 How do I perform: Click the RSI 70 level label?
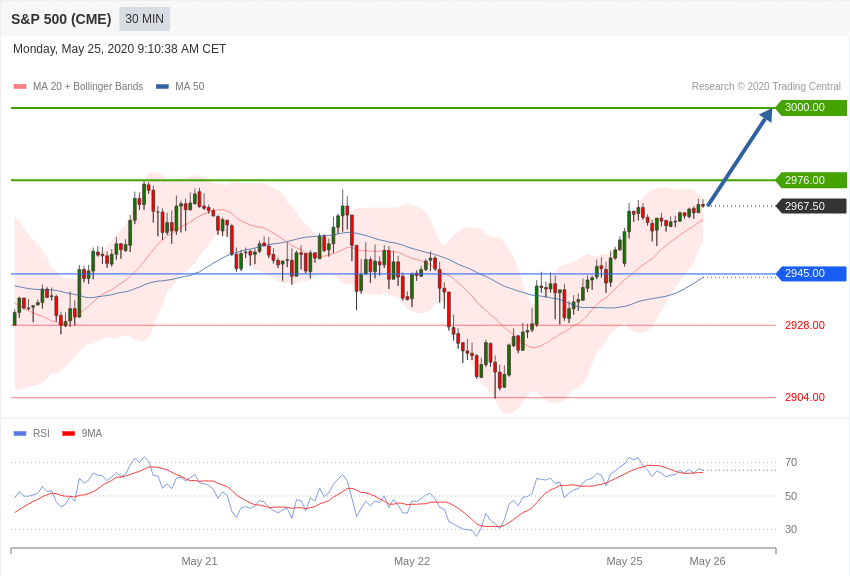(791, 462)
